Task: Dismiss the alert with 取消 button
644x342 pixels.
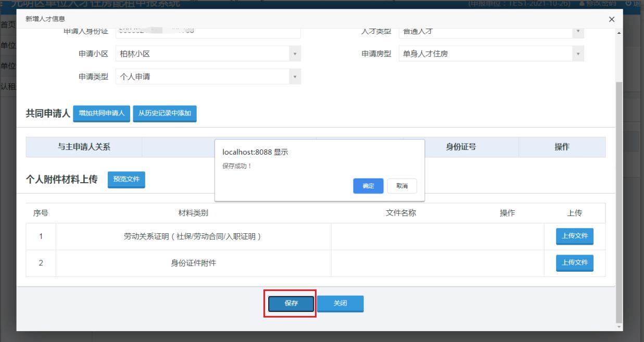Action: tap(401, 186)
